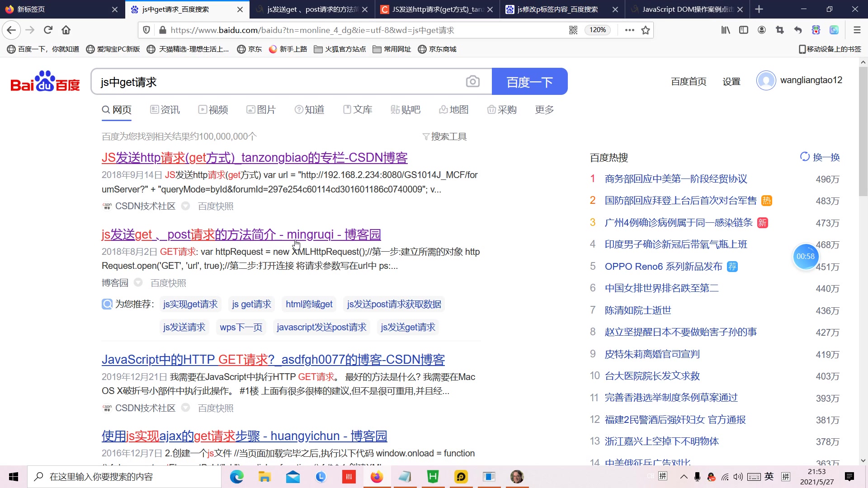This screenshot has height=488, width=868.
Task: Click recommended search js实现get请求
Action: click(x=190, y=304)
